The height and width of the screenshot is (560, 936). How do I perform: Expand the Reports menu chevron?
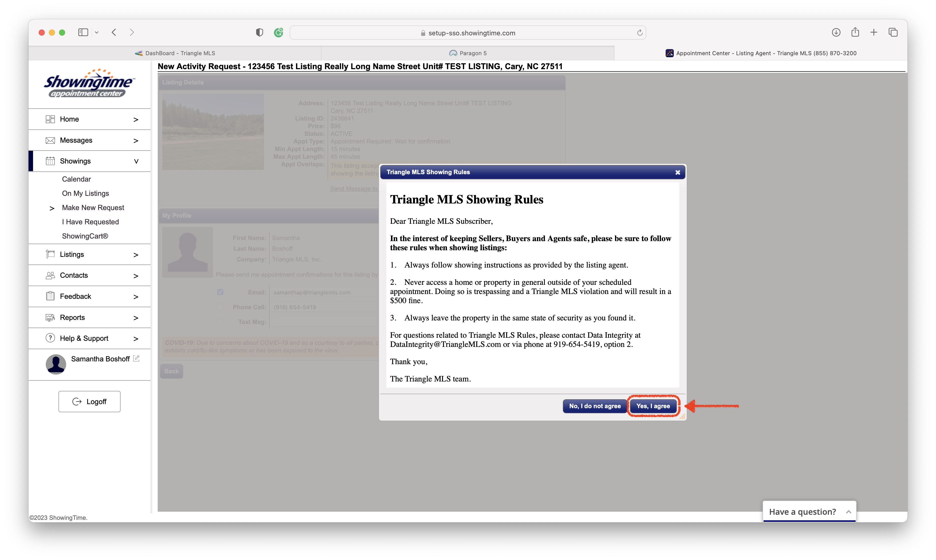coord(136,318)
